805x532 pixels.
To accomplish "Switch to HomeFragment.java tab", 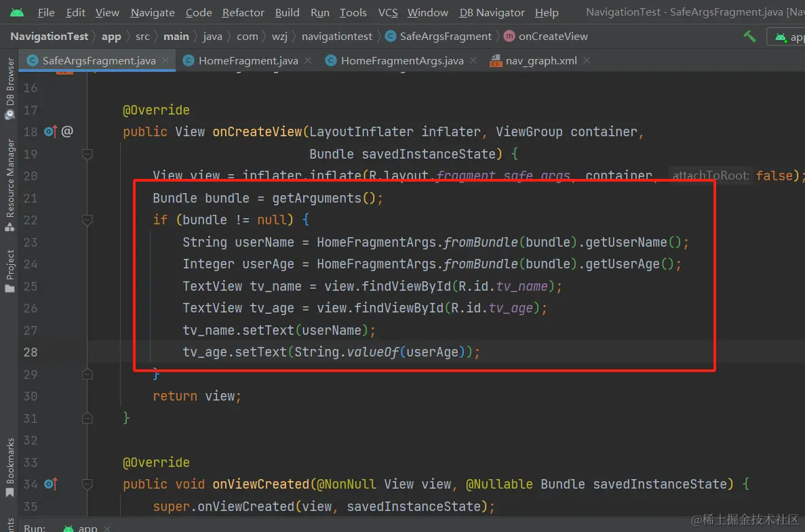I will (248, 60).
